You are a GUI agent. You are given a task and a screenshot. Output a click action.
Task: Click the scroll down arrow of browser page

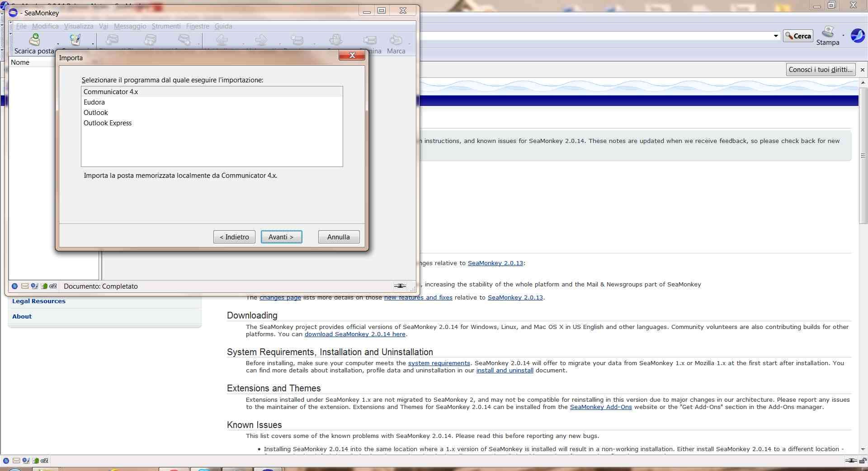point(863,449)
